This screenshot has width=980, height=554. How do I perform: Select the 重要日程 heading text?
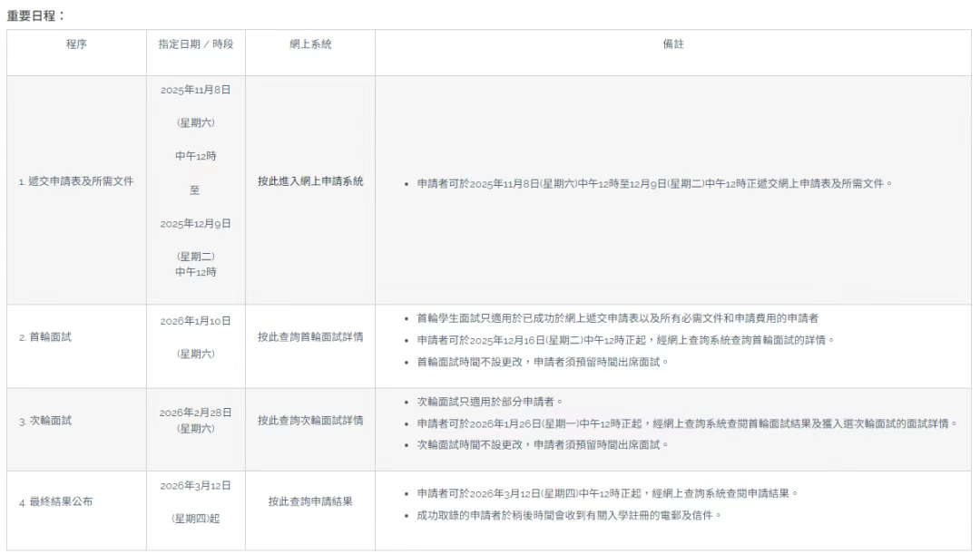pyautogui.click(x=35, y=15)
